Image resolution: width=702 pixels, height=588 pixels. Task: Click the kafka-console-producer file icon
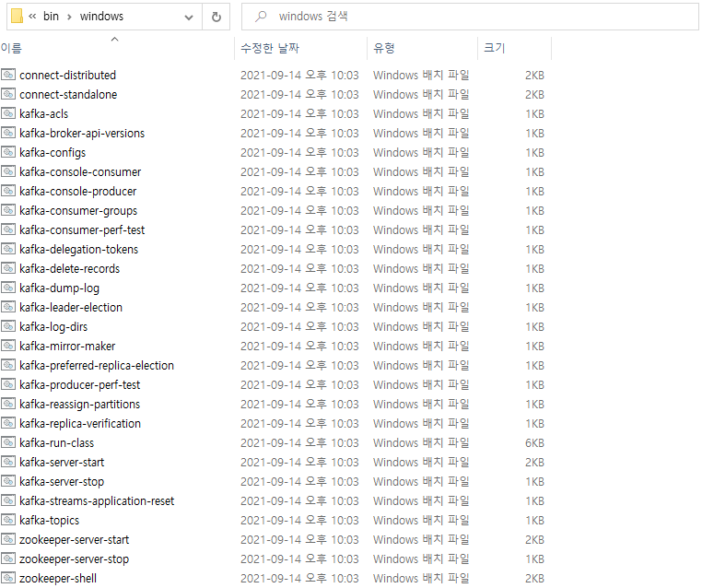click(8, 191)
